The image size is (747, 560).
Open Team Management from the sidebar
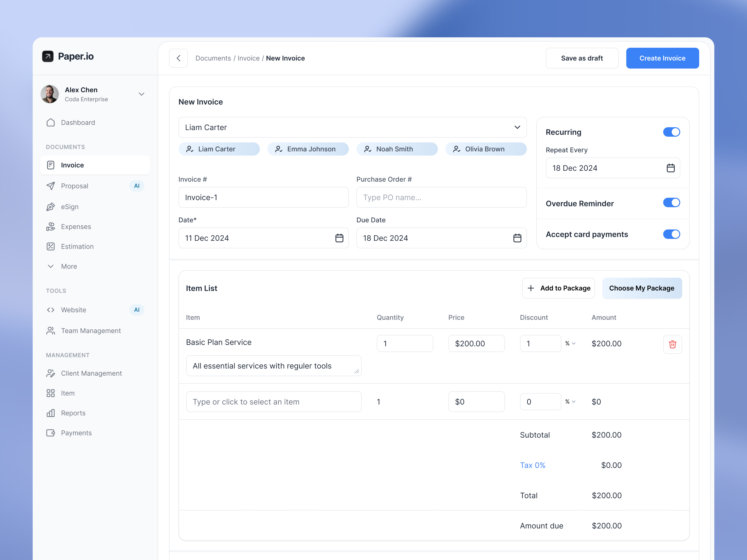[91, 331]
